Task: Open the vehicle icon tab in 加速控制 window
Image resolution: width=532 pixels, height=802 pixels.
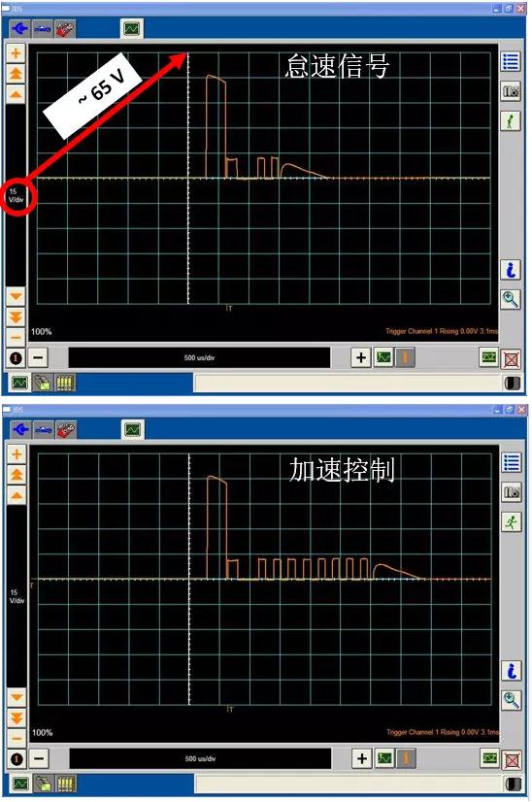Action: tap(43, 429)
